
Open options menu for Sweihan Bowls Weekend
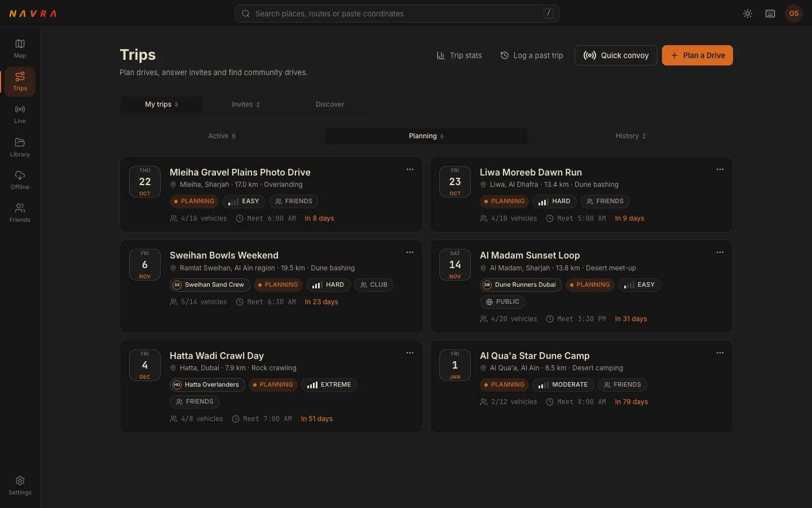click(x=410, y=252)
